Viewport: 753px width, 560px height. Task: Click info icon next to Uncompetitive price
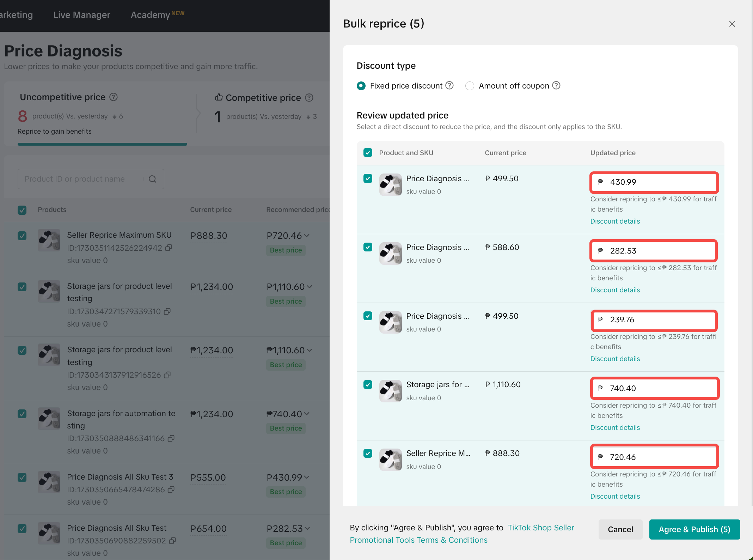114,97
